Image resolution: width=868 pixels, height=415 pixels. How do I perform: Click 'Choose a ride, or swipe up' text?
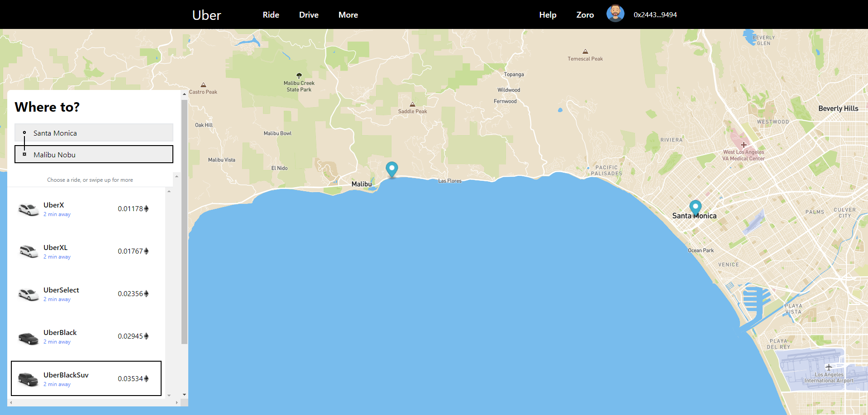coord(90,180)
